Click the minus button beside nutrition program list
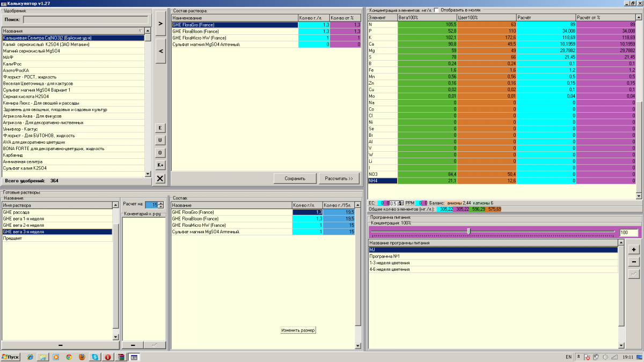The height and width of the screenshot is (362, 644). point(634,262)
